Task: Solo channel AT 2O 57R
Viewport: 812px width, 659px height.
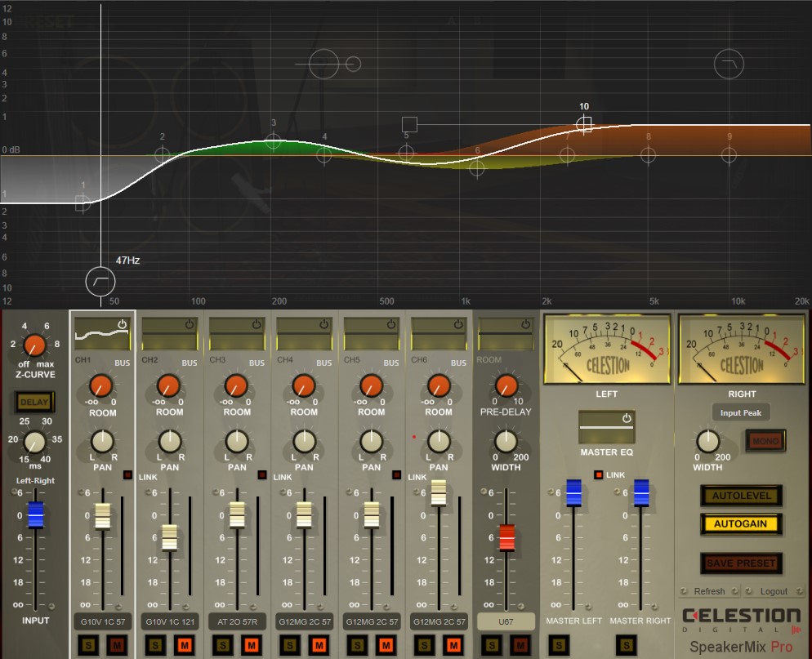Action: [223, 645]
